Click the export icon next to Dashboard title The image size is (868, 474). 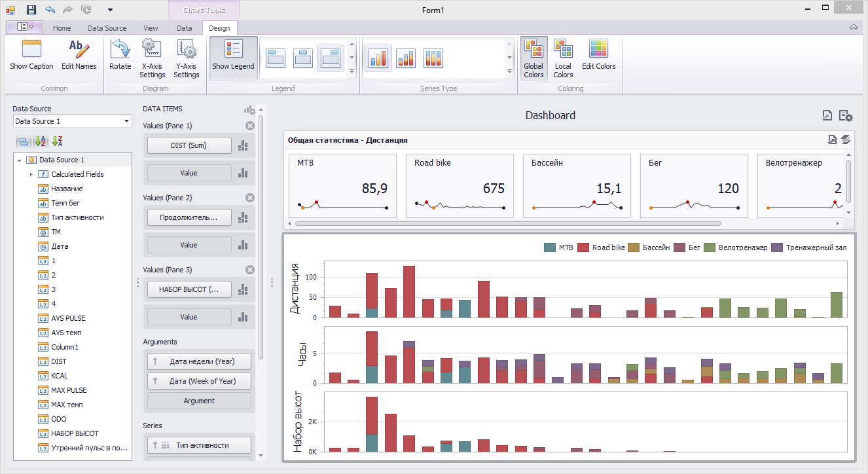(826, 115)
